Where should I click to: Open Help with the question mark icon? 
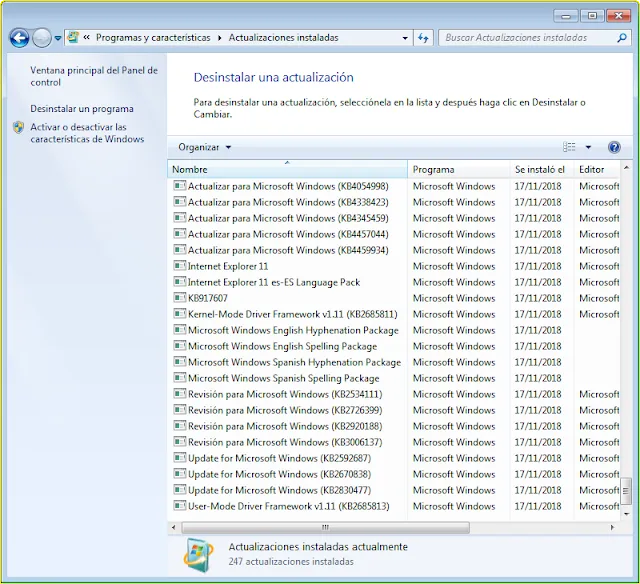click(x=614, y=147)
